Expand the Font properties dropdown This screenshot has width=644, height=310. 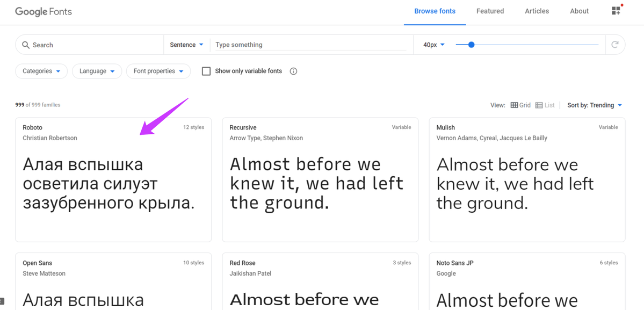(x=158, y=71)
